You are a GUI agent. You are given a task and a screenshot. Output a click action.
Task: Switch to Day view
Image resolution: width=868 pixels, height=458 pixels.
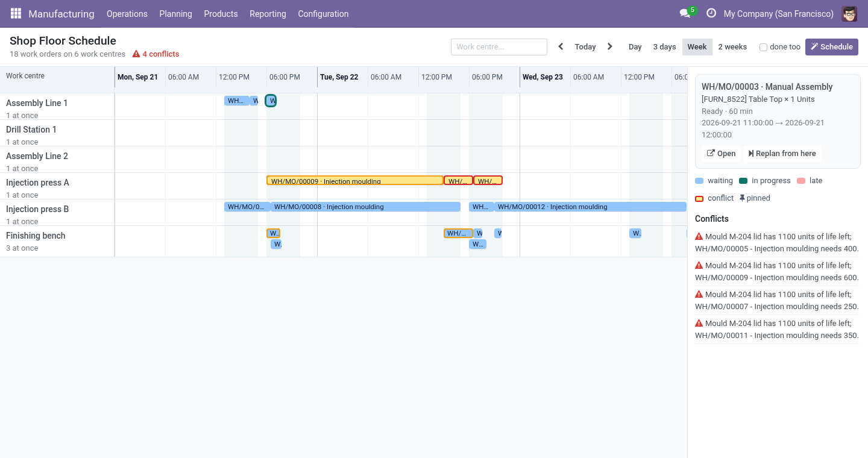click(635, 47)
